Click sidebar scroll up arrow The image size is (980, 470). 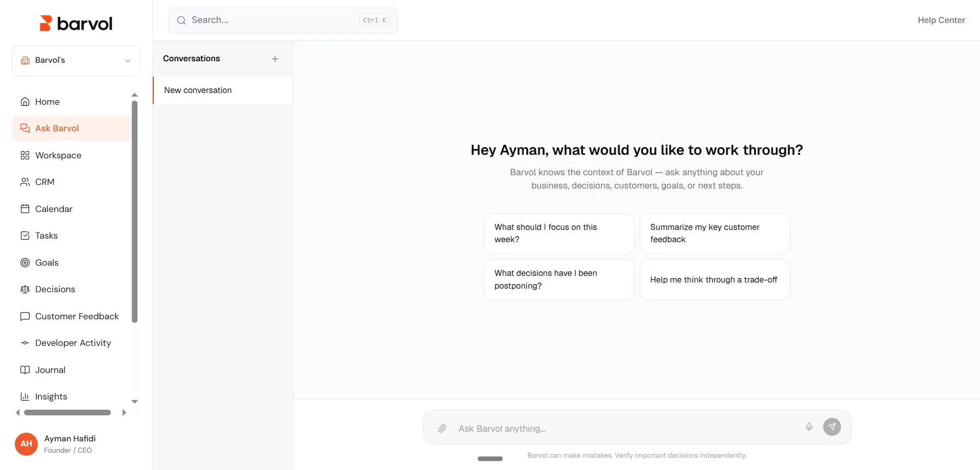pyautogui.click(x=135, y=95)
